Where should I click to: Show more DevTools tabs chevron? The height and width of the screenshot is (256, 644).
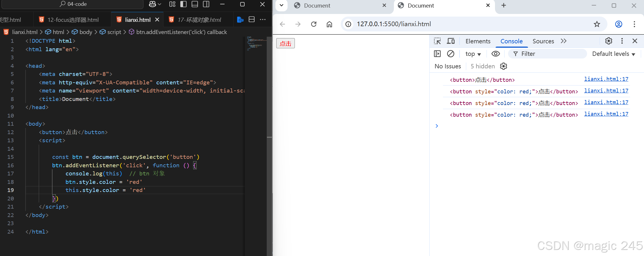(564, 41)
